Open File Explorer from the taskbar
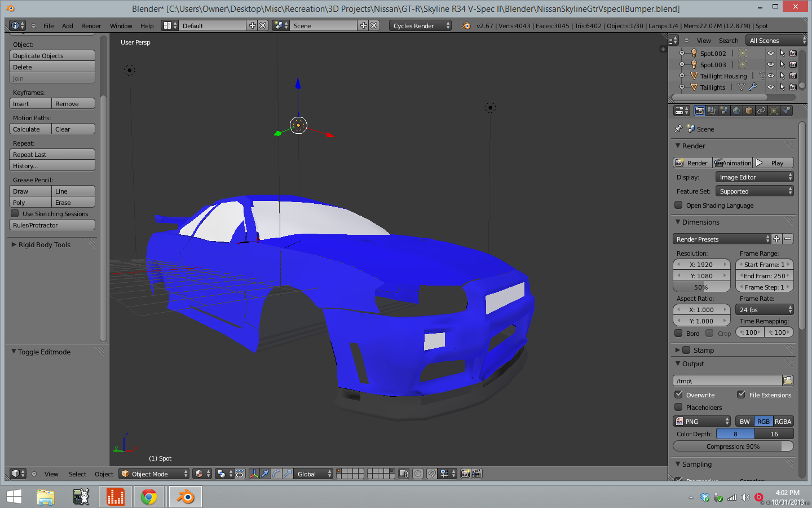The width and height of the screenshot is (812, 508). coord(46,497)
